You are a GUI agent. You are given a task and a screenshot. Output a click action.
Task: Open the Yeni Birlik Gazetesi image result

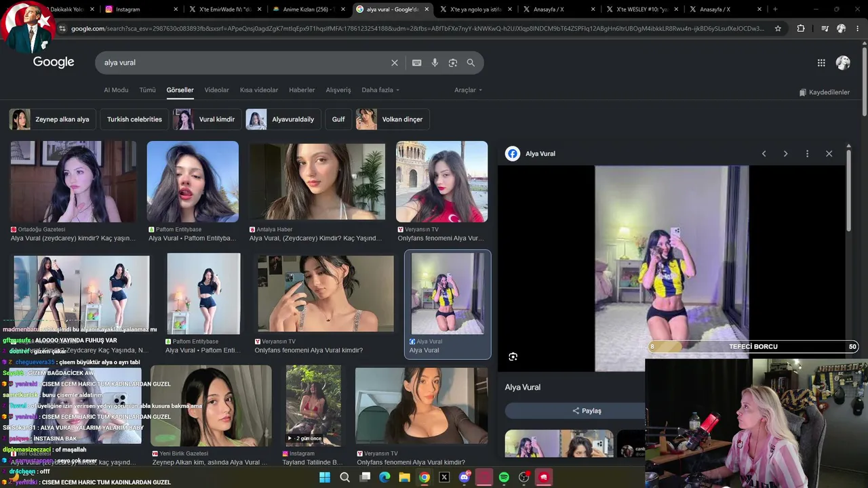[x=211, y=405]
